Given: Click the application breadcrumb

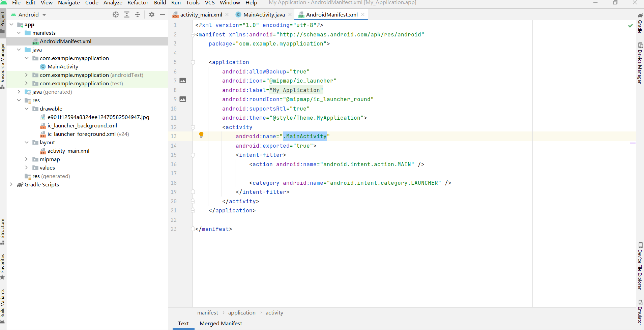Looking at the screenshot, I should point(242,313).
